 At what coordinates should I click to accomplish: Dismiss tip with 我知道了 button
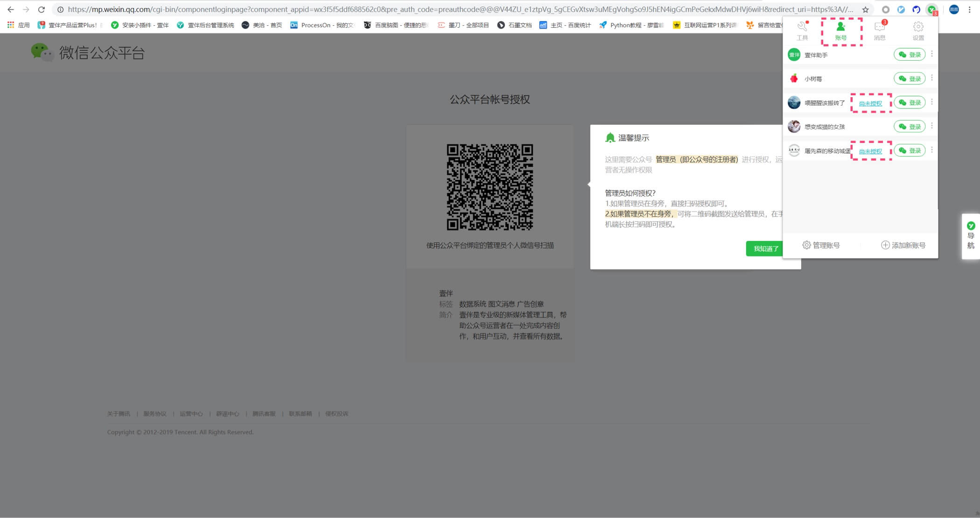tap(765, 248)
